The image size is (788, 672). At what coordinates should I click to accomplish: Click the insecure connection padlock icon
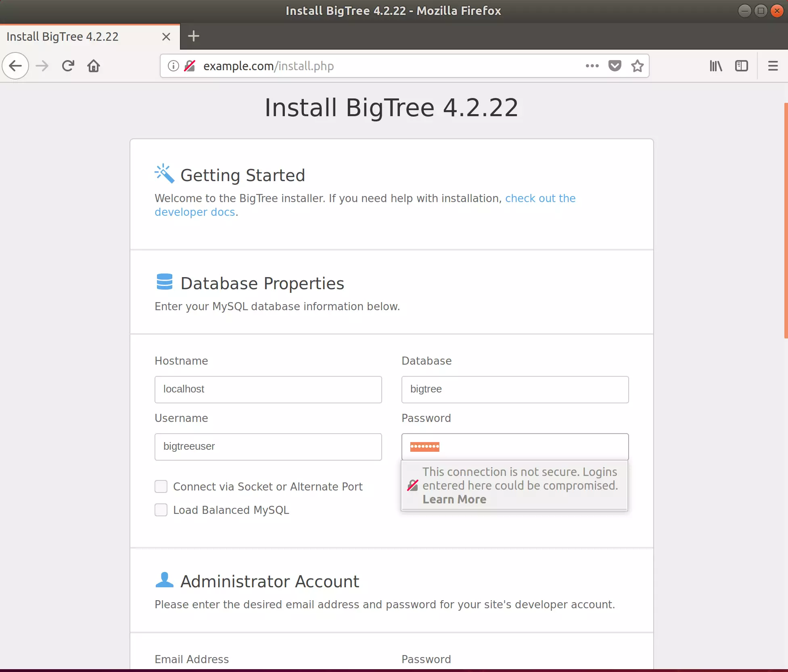[190, 66]
